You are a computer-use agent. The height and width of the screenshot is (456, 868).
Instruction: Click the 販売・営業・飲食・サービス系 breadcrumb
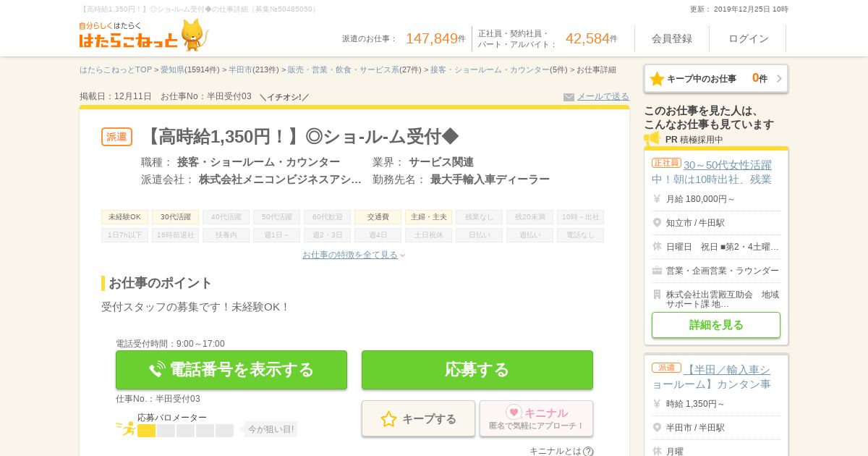(x=344, y=70)
